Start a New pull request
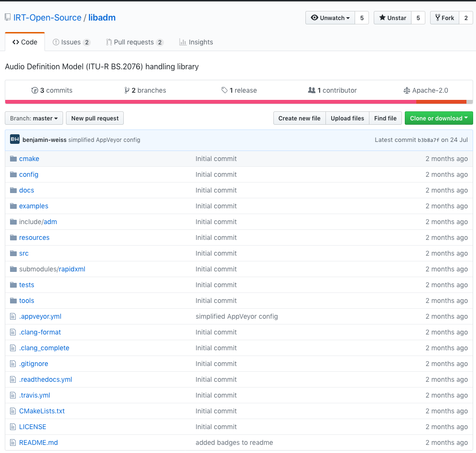 pyautogui.click(x=95, y=118)
